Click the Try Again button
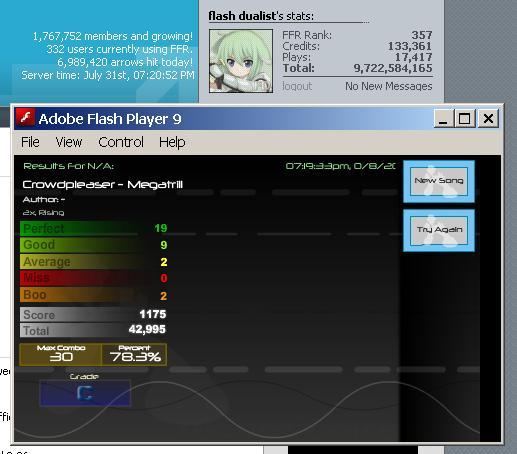The image size is (517, 454). click(x=439, y=230)
